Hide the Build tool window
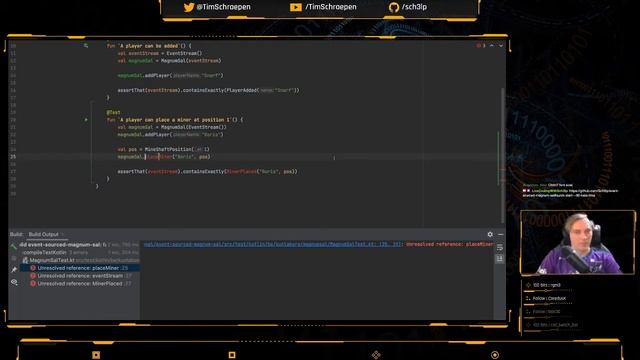 pos(501,234)
